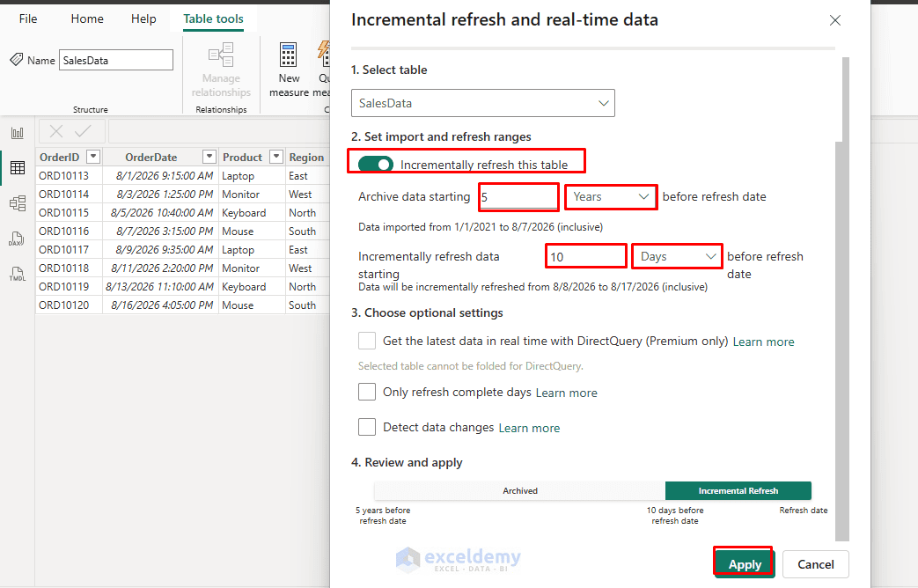Commit formula bar entry with checkmark
918x588 pixels.
point(83,131)
